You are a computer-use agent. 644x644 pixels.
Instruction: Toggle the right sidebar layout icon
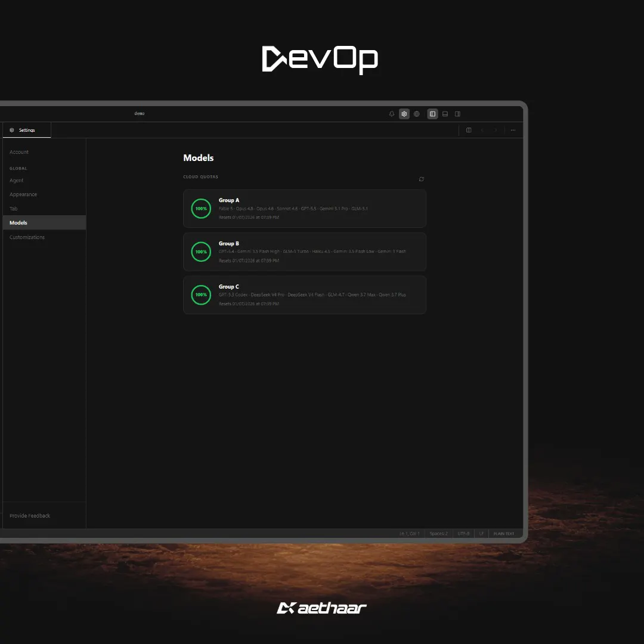pyautogui.click(x=457, y=114)
